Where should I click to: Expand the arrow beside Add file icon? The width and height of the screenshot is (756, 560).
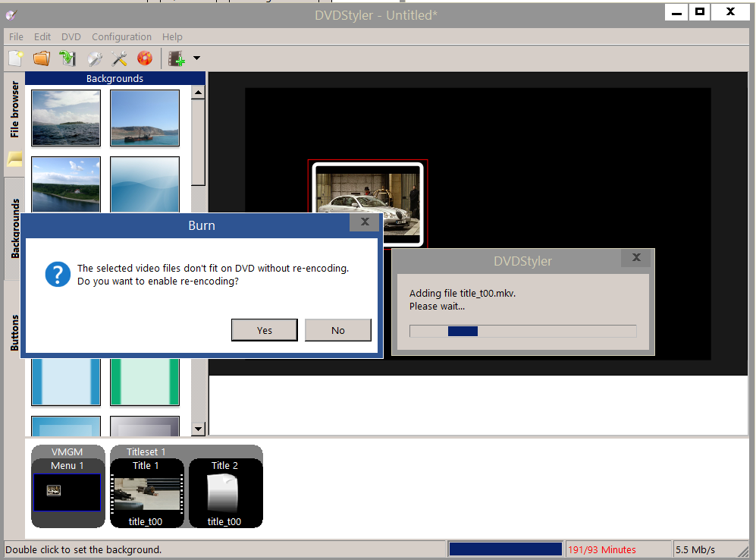click(196, 58)
